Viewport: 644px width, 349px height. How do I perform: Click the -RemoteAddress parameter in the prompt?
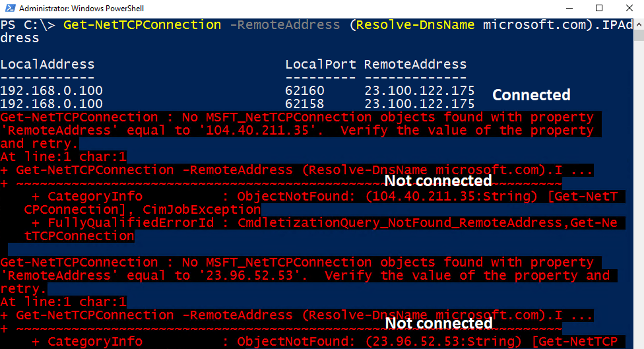tap(280, 25)
